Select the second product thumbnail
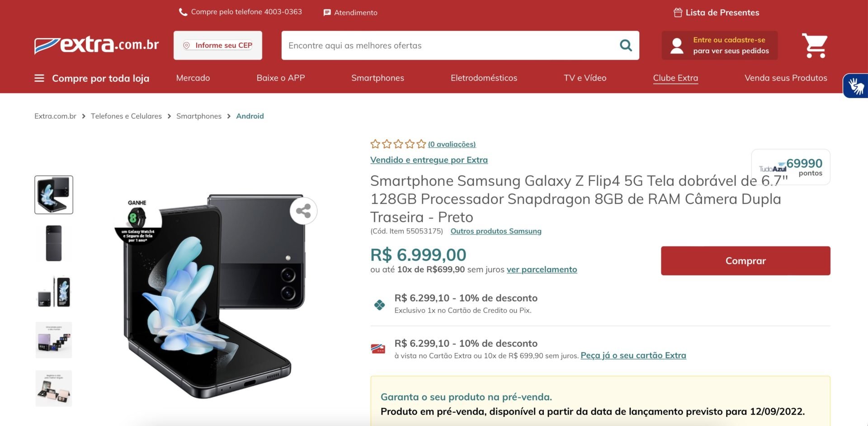The height and width of the screenshot is (426, 868). click(54, 243)
